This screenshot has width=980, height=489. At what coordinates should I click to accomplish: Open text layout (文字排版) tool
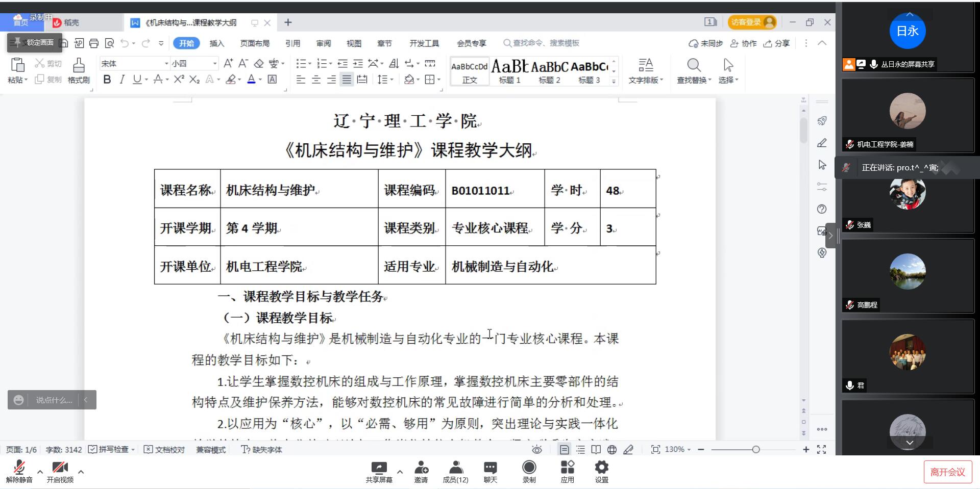(646, 70)
